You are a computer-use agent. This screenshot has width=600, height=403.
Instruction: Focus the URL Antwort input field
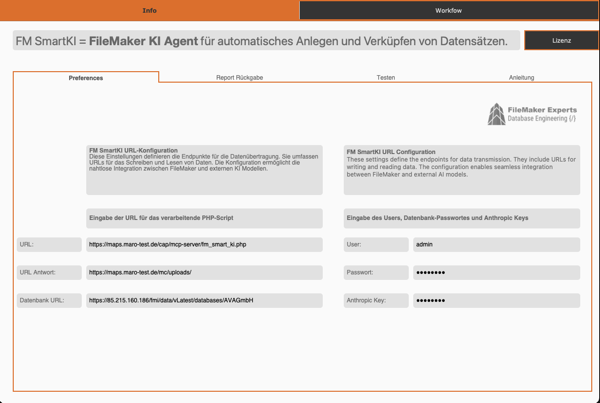(x=204, y=272)
